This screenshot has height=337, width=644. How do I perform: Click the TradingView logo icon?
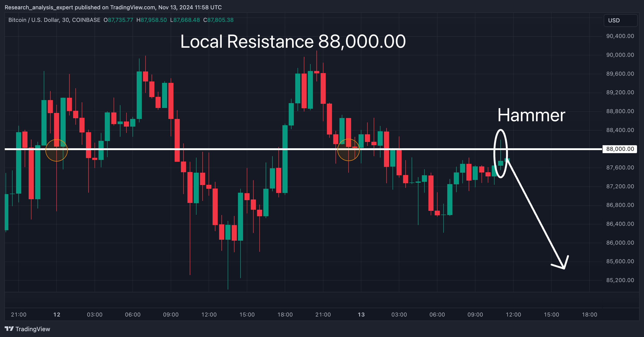tap(9, 329)
